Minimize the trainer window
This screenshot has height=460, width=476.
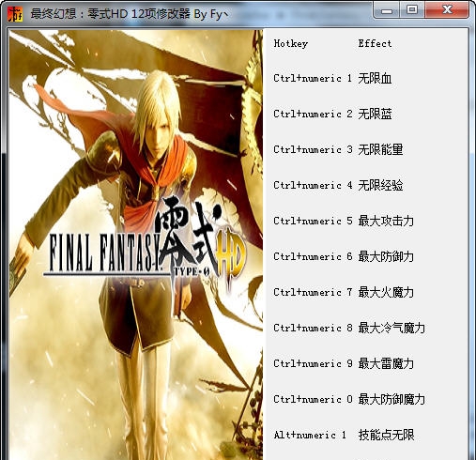click(x=387, y=10)
